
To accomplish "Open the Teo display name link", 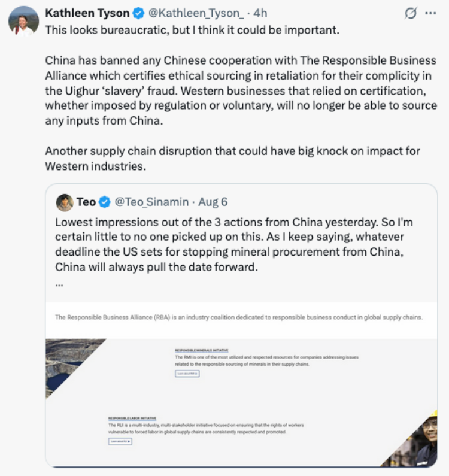I will coord(86,202).
